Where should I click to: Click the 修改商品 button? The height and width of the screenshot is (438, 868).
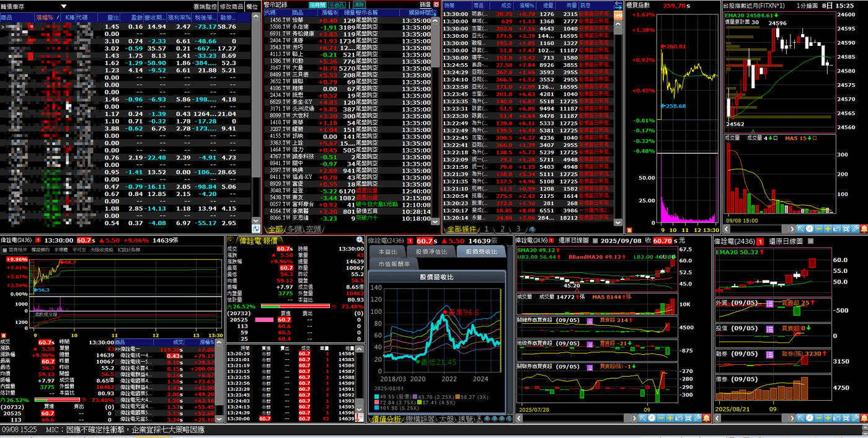[x=231, y=6]
